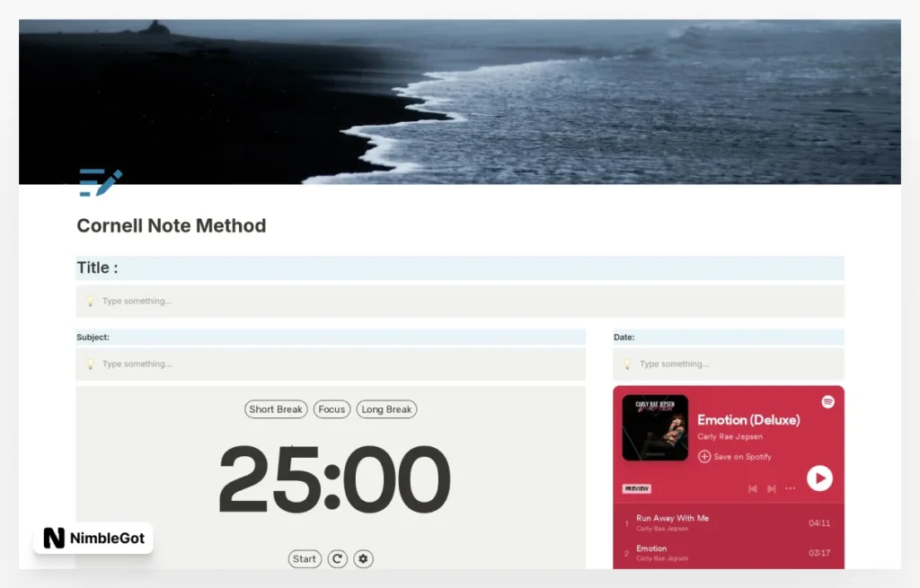Click the Emotion (Deluxe) album cover
920x588 pixels.
[x=655, y=427]
